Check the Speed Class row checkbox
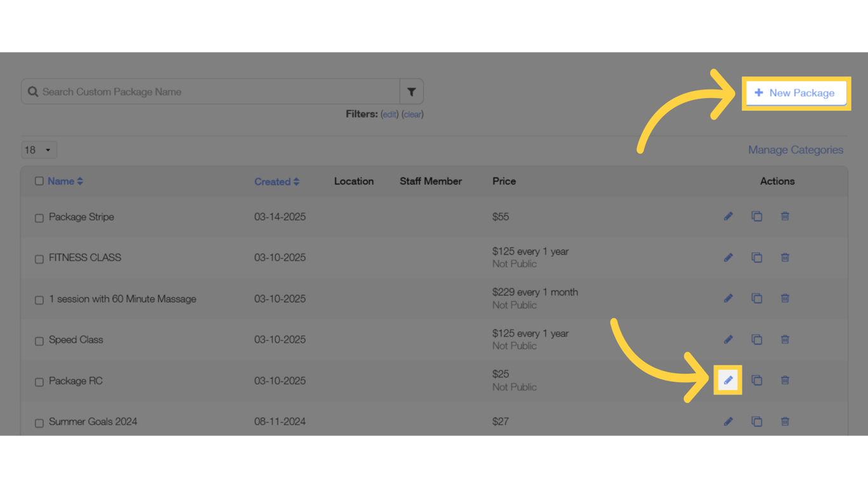 [x=39, y=341]
